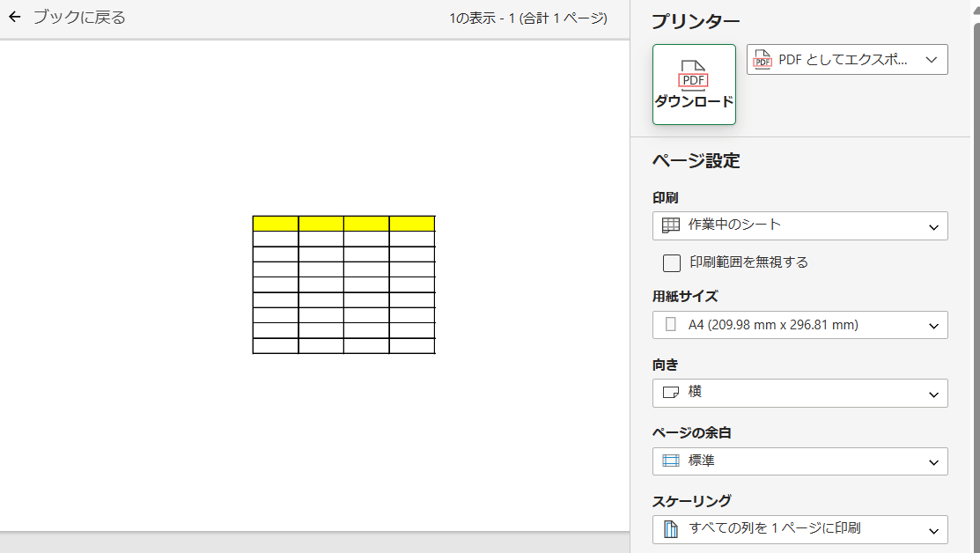Click the ダウンロード button label
The width and height of the screenshot is (980, 553).
click(x=694, y=101)
